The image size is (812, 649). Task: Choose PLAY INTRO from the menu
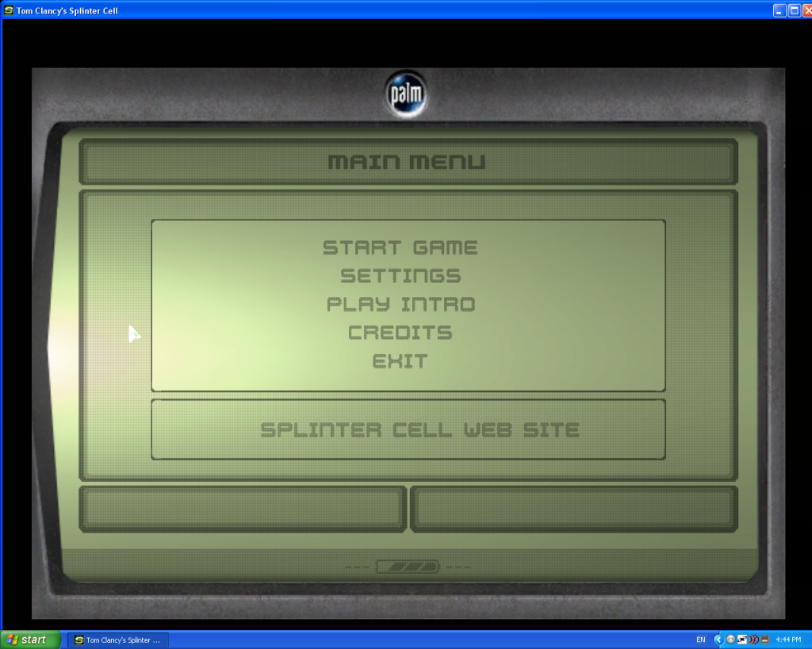[400, 304]
